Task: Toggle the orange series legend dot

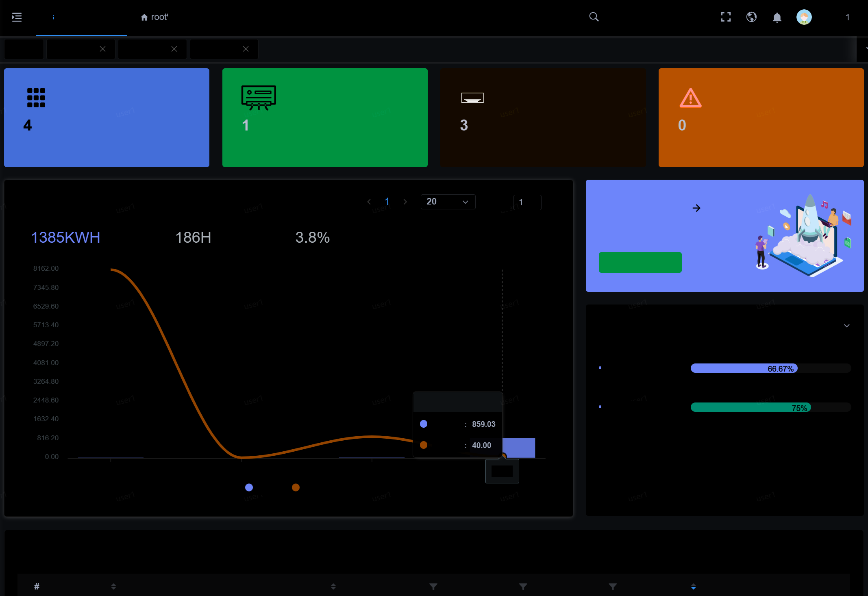Action: [x=296, y=487]
